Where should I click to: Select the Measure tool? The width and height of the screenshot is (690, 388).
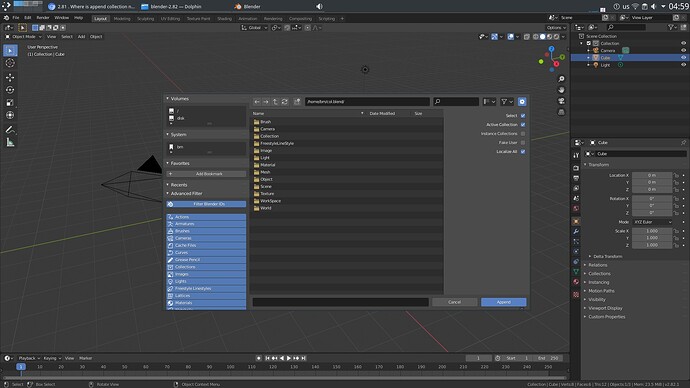tap(10, 143)
